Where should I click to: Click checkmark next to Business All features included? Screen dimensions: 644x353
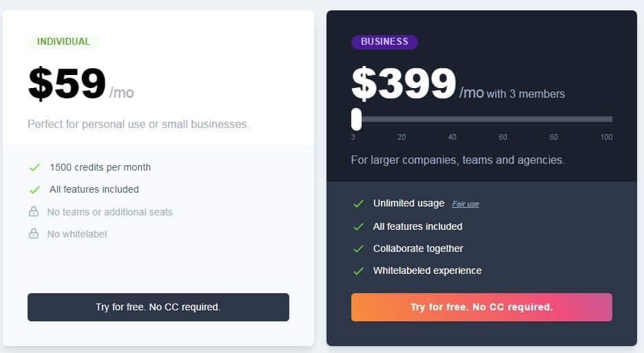click(359, 226)
